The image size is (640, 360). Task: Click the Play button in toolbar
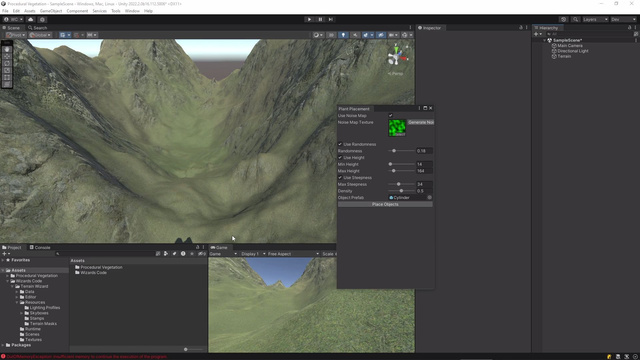[x=309, y=19]
